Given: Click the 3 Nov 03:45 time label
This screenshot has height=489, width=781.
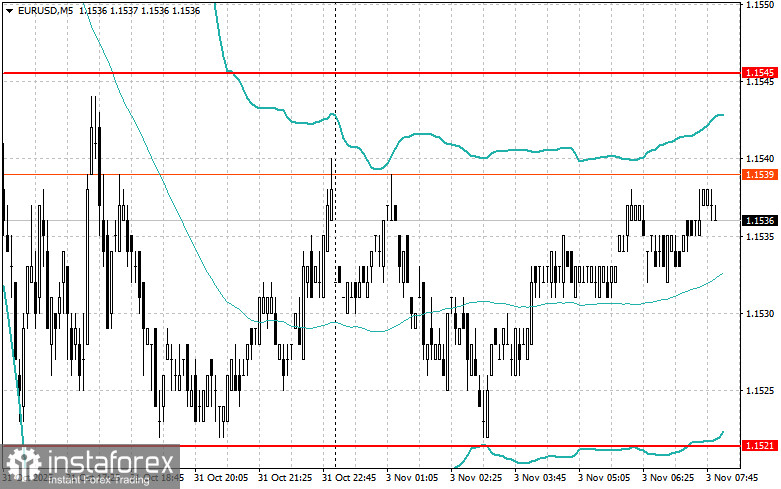Looking at the screenshot, I should pos(540,478).
